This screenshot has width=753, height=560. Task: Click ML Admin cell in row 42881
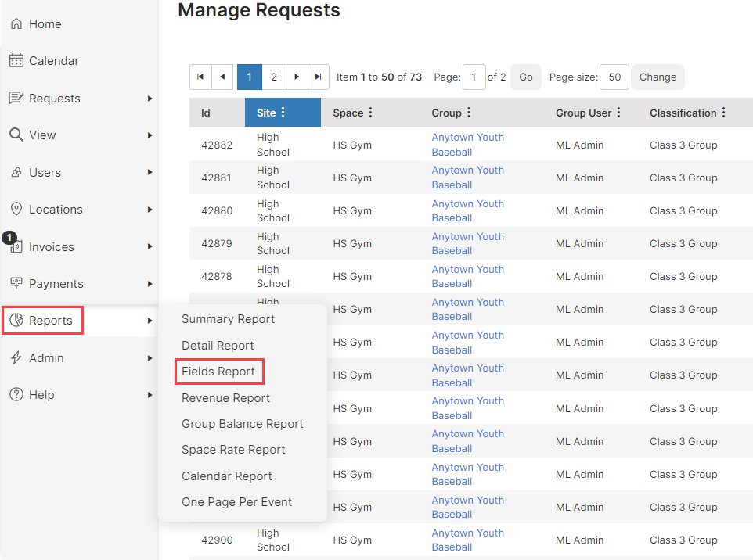pyautogui.click(x=579, y=178)
